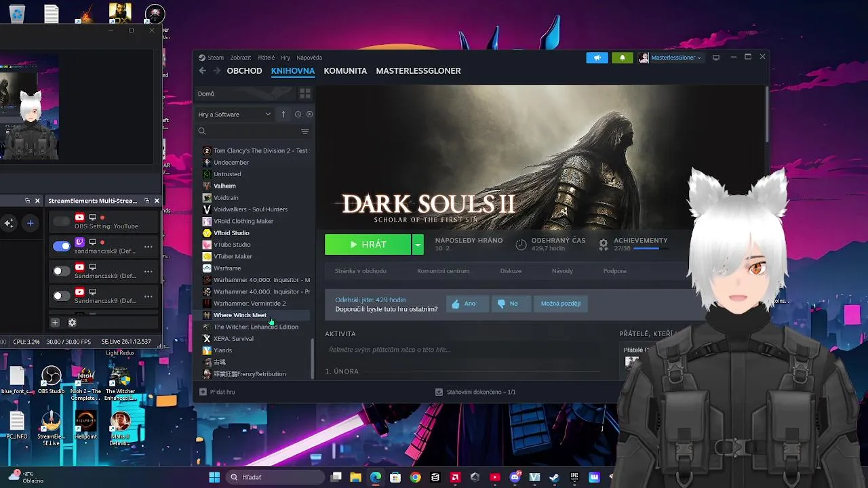Open Steam announcements megaphone button

click(x=597, y=58)
